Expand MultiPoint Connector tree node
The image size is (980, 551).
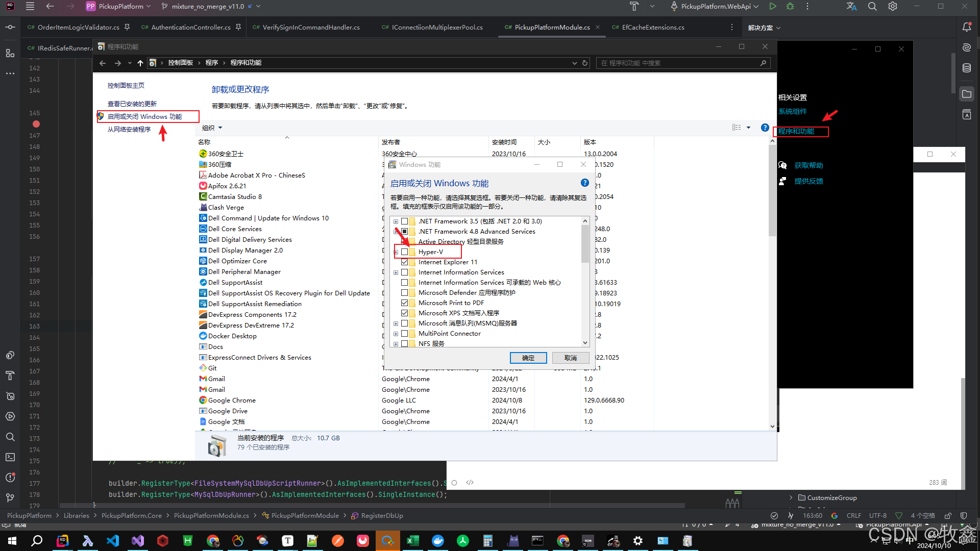(x=396, y=334)
